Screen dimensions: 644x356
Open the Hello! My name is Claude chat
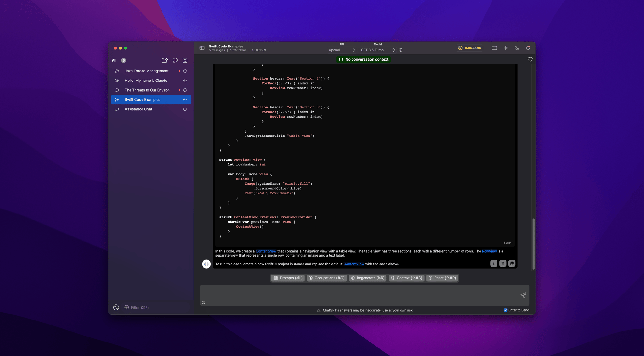(146, 81)
